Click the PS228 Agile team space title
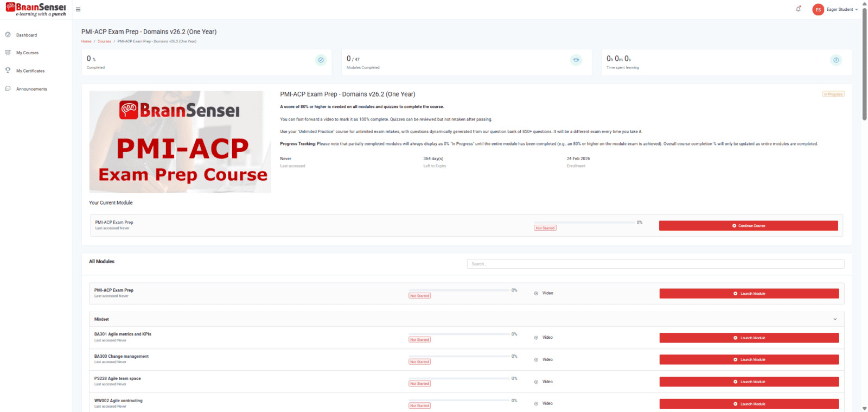Viewport: 868px width, 412px height. pyautogui.click(x=117, y=378)
